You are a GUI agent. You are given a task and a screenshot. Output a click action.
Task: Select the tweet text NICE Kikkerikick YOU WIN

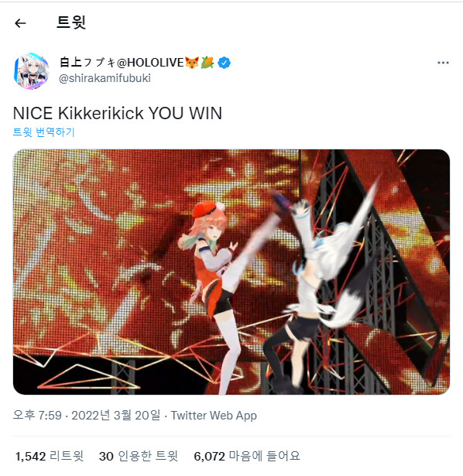tap(118, 113)
